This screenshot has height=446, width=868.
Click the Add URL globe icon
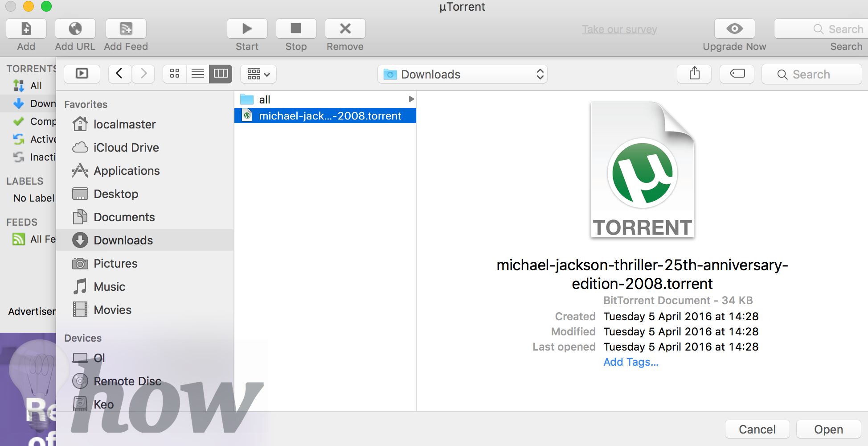point(75,29)
